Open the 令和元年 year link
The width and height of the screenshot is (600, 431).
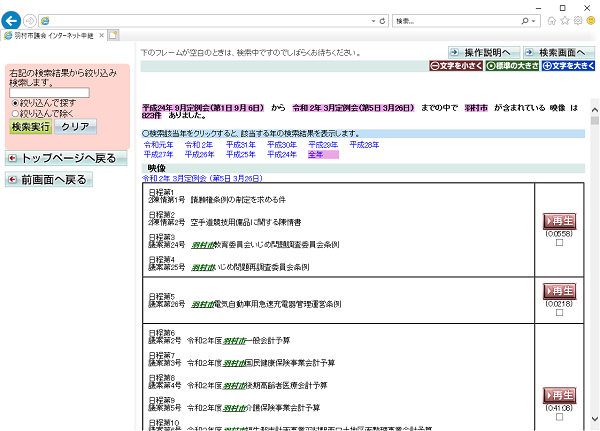coord(158,145)
